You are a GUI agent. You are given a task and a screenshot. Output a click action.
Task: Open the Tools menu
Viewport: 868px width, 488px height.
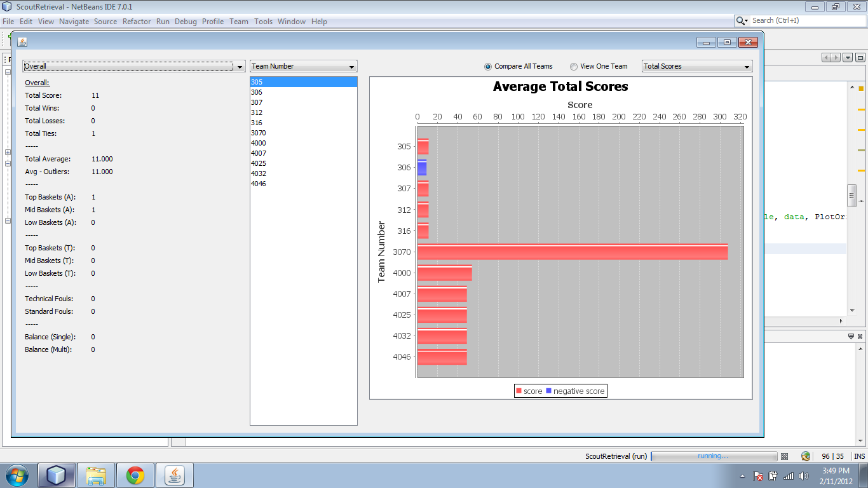pyautogui.click(x=263, y=21)
